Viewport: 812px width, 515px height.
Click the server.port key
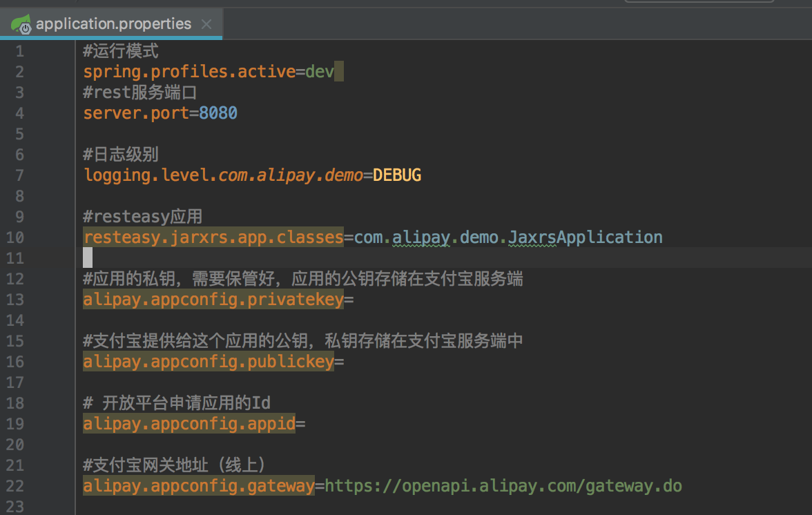point(136,113)
